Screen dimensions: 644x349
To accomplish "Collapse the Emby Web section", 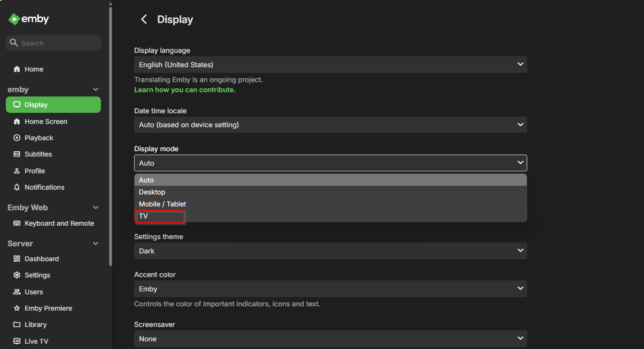I will [x=96, y=207].
